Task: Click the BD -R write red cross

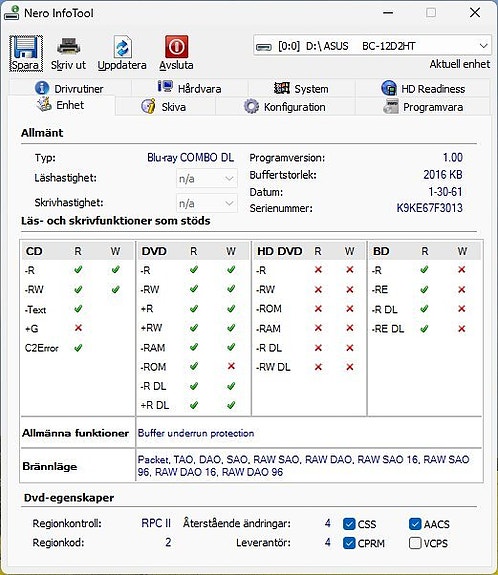Action: pos(462,270)
